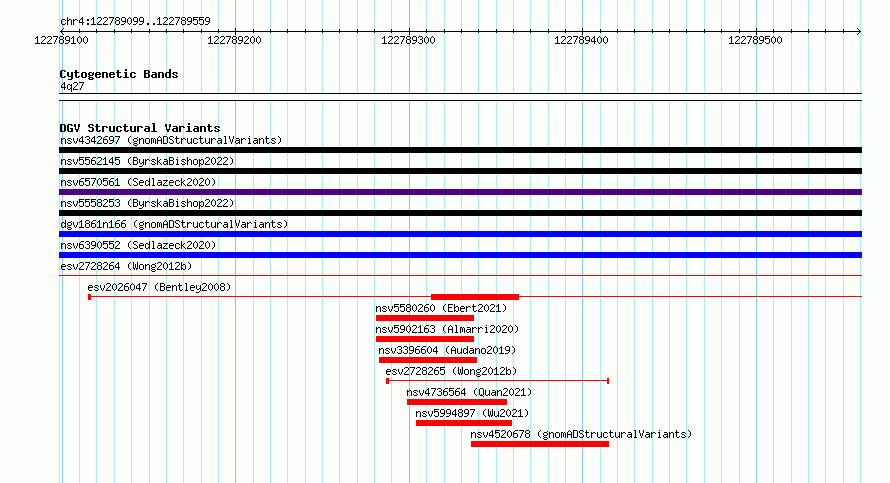Open the nsv6570561 Sedlazeck2020 label
The width and height of the screenshot is (890, 483).
click(138, 182)
